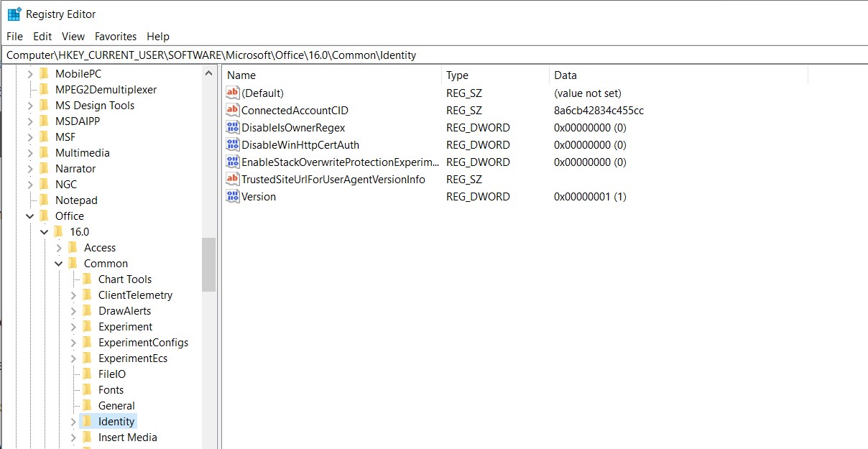Viewport: 868px width, 449px height.
Task: Sort values by the Type column header
Action: tap(495, 75)
